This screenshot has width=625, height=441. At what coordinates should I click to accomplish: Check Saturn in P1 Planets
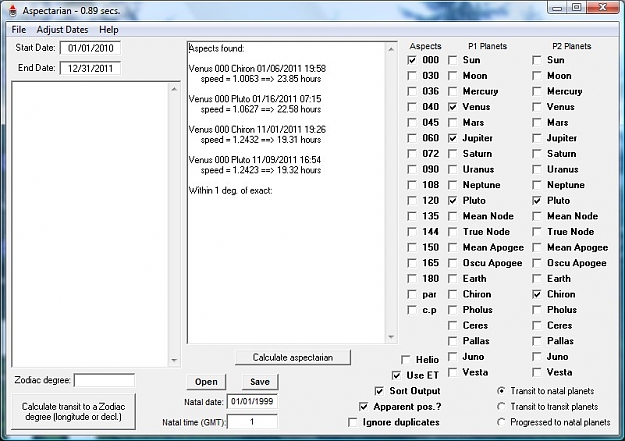coord(452,154)
